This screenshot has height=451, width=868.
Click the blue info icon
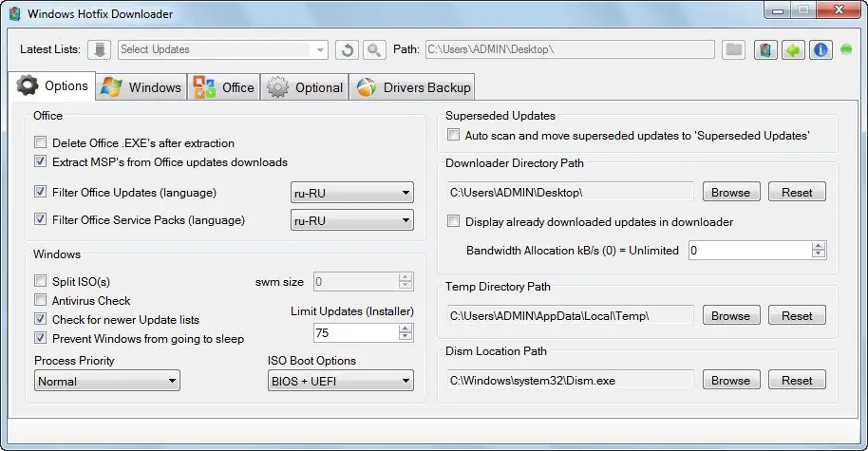(x=821, y=49)
